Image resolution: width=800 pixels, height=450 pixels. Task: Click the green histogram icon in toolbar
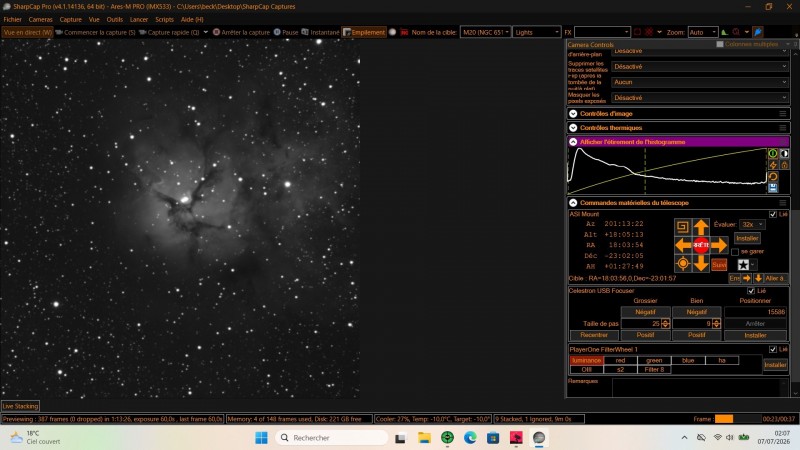click(724, 32)
